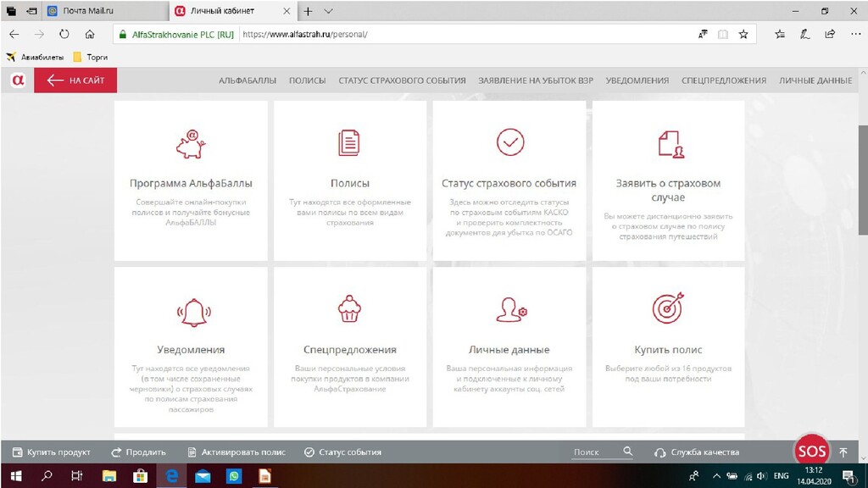Open Торги bookmarks folder

click(90, 57)
